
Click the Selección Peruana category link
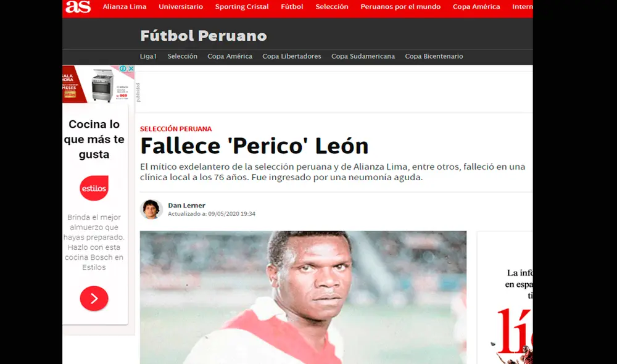[176, 129]
